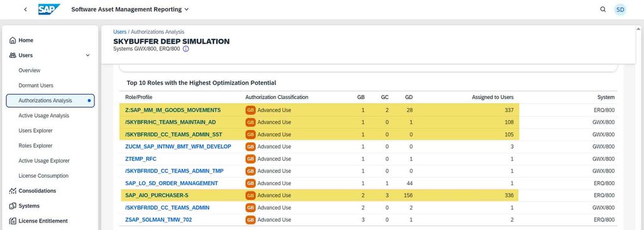Click assigned users value 337
Screen dimensions: 644x230
click(509, 110)
